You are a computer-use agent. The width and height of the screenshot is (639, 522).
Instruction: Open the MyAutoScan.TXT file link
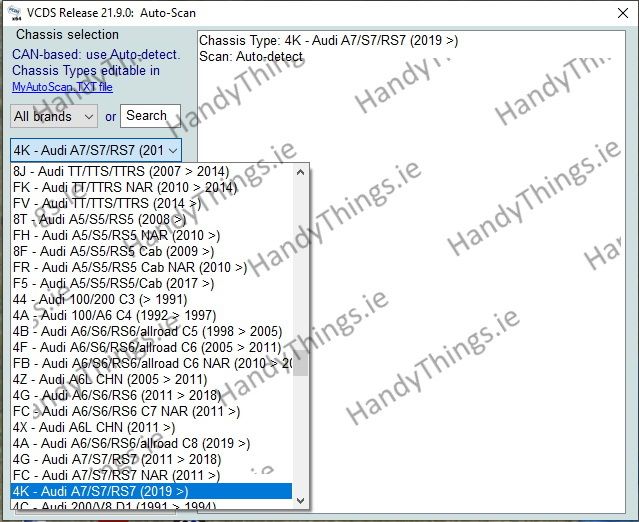62,87
